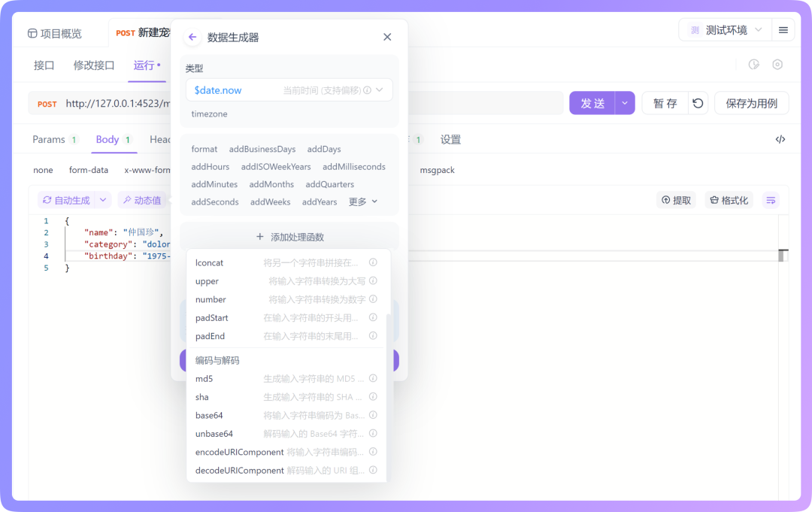
Task: Select the form-data body type tab
Action: coord(88,170)
